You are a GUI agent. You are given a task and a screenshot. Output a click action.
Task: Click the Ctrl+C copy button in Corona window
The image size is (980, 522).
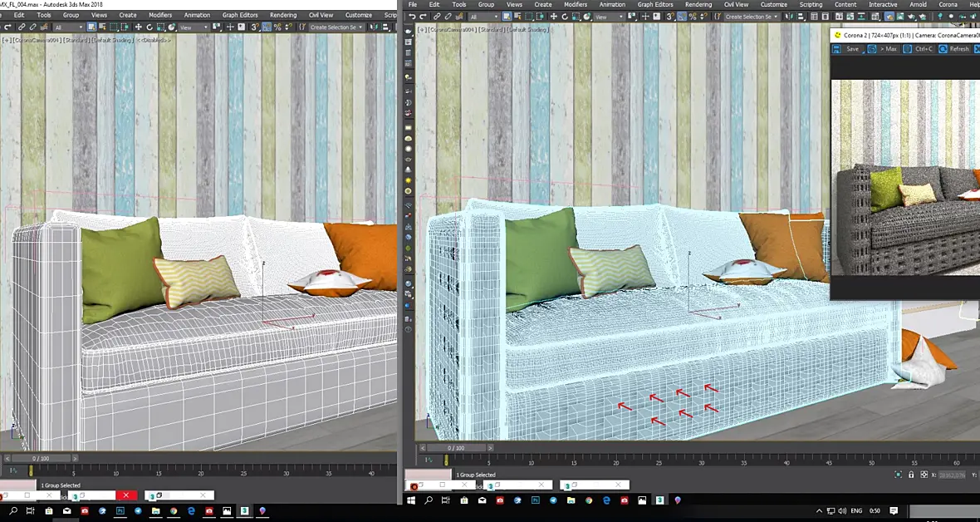click(x=919, y=49)
